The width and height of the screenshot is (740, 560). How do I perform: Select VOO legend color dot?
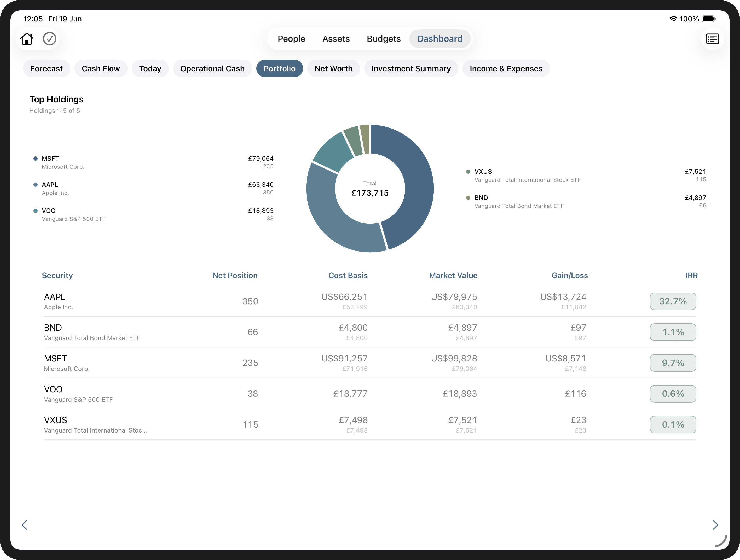coord(36,211)
